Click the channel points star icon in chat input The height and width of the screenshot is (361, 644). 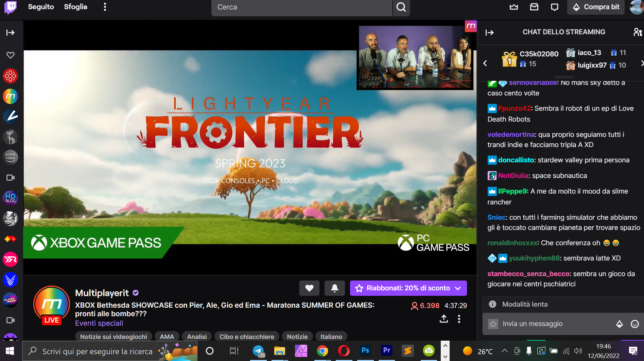[493, 324]
